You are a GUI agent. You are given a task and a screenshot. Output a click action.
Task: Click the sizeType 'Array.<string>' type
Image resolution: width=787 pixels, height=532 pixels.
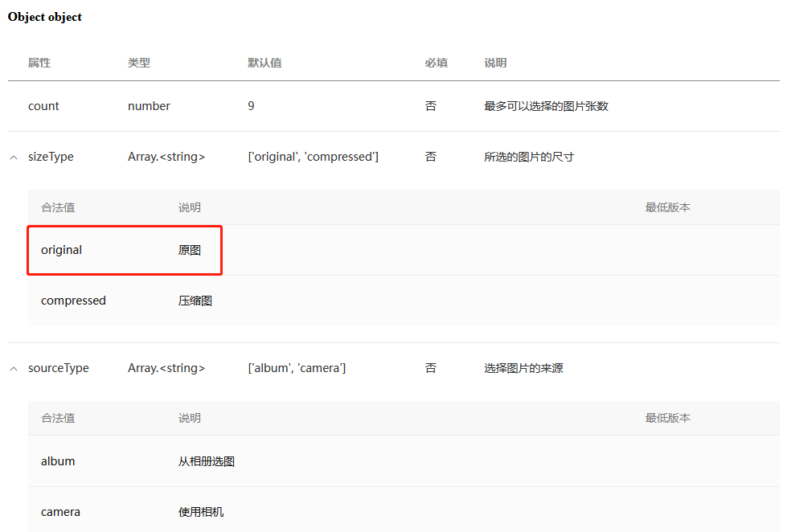point(166,157)
